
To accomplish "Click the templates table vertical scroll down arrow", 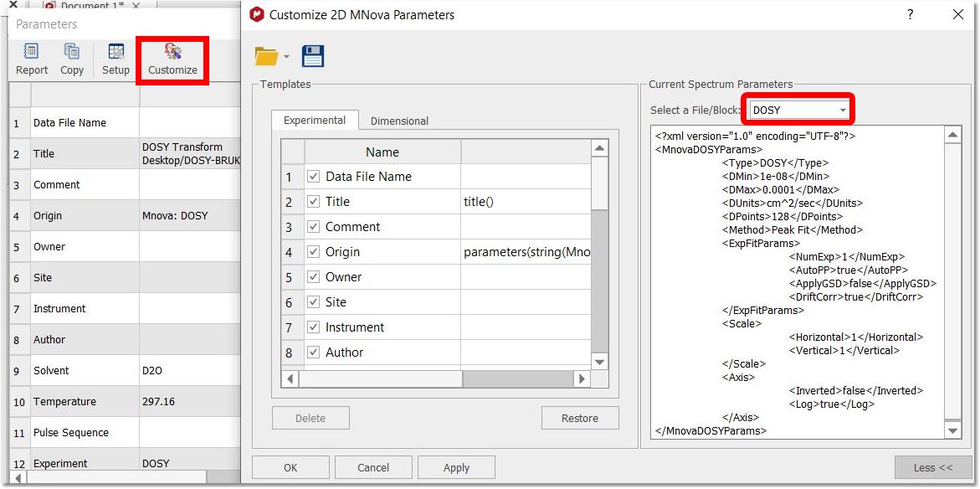I will [599, 362].
